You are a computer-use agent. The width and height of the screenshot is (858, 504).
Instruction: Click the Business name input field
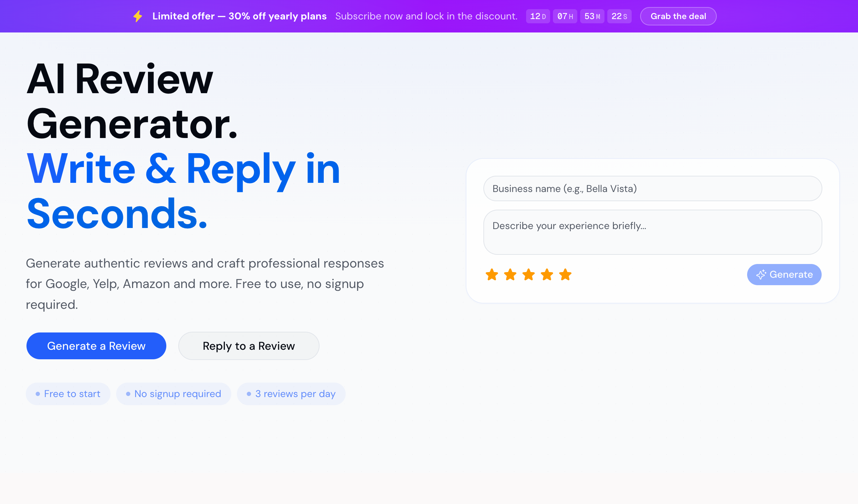(x=652, y=188)
